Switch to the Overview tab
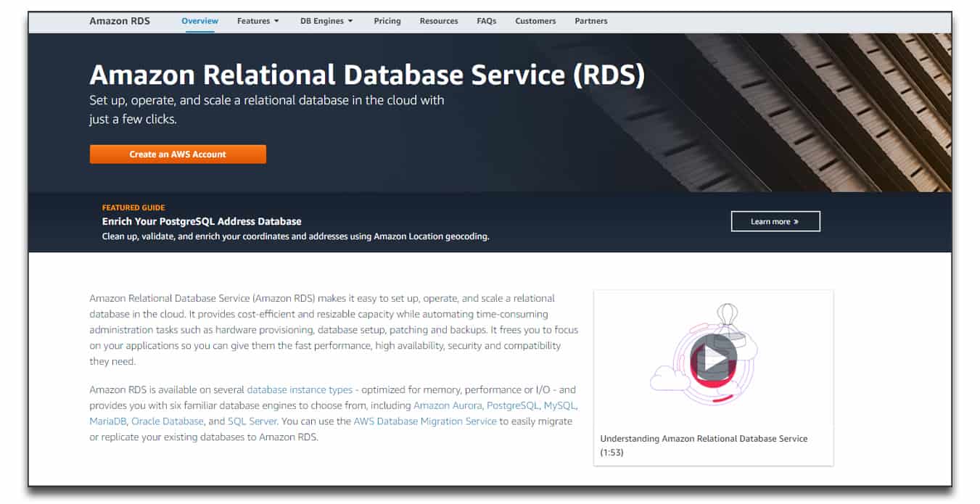980x504 pixels. coord(199,21)
